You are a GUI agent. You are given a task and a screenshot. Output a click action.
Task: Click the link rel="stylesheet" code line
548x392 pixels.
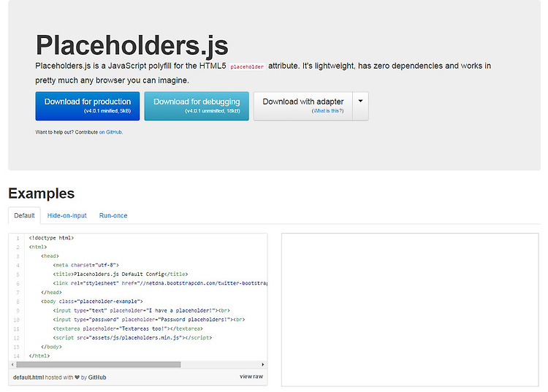point(160,283)
